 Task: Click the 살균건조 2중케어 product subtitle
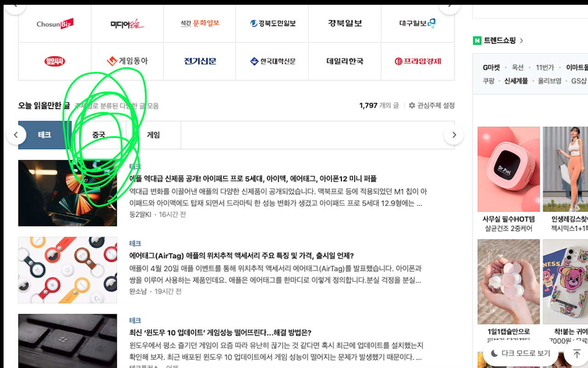[509, 229]
